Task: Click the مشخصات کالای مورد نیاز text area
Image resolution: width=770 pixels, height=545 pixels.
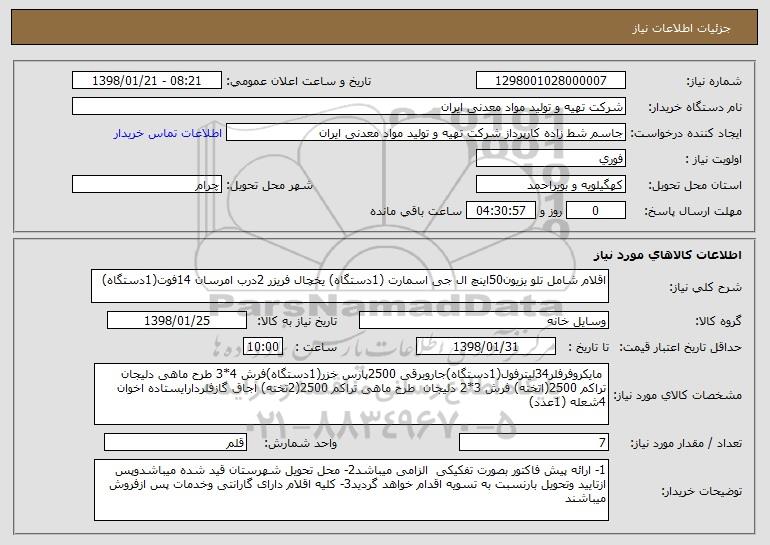Action: [x=351, y=394]
